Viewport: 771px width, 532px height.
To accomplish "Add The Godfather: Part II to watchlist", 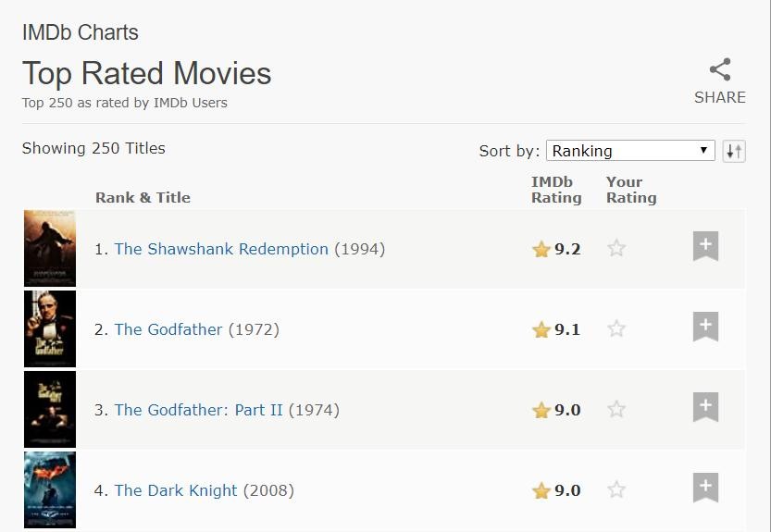I will [x=705, y=407].
